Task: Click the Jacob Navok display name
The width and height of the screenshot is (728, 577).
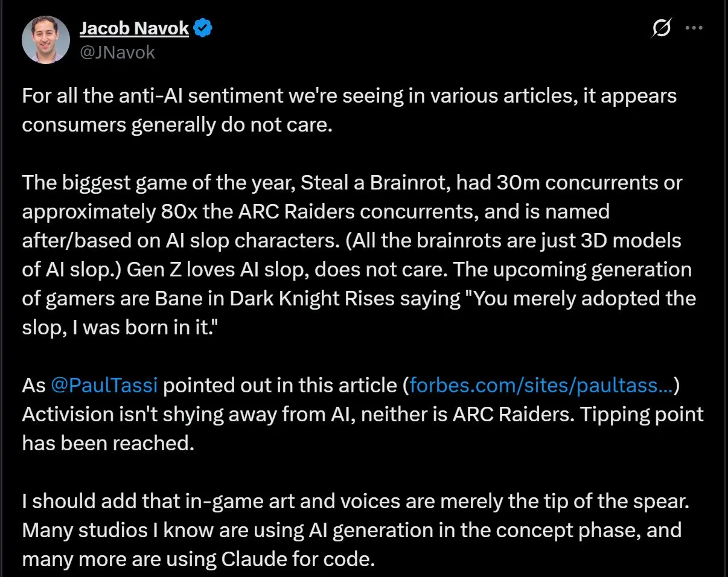Action: [134, 28]
